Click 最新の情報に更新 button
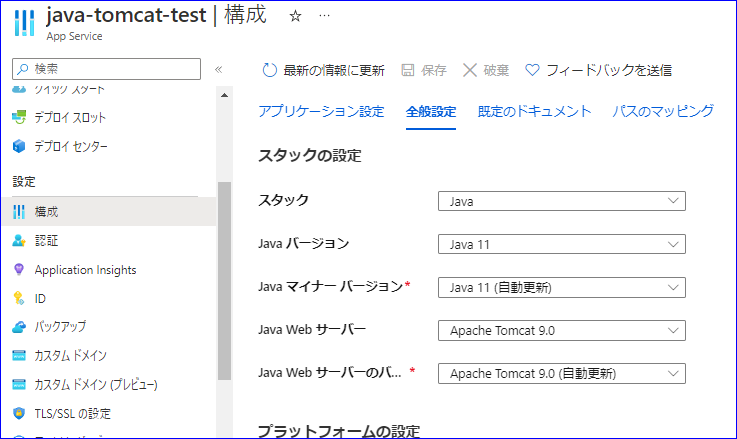This screenshot has height=439, width=737. coord(323,70)
